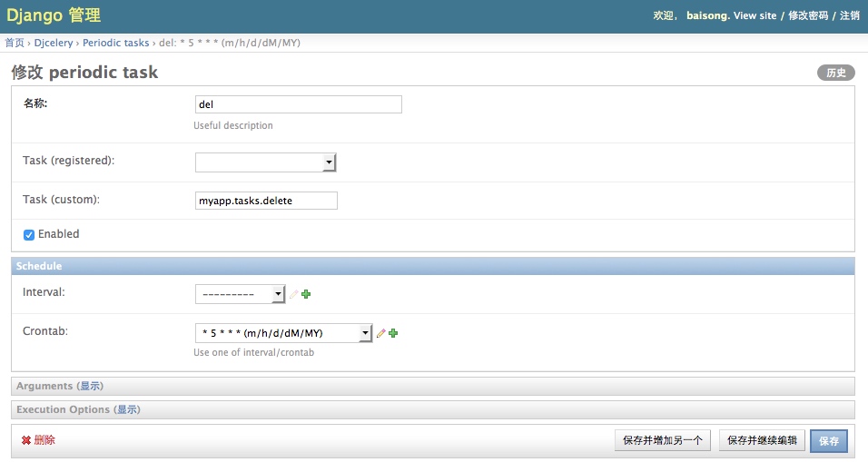The height and width of the screenshot is (462, 868).
Task: Show the Execution Options section
Action: pos(127,410)
